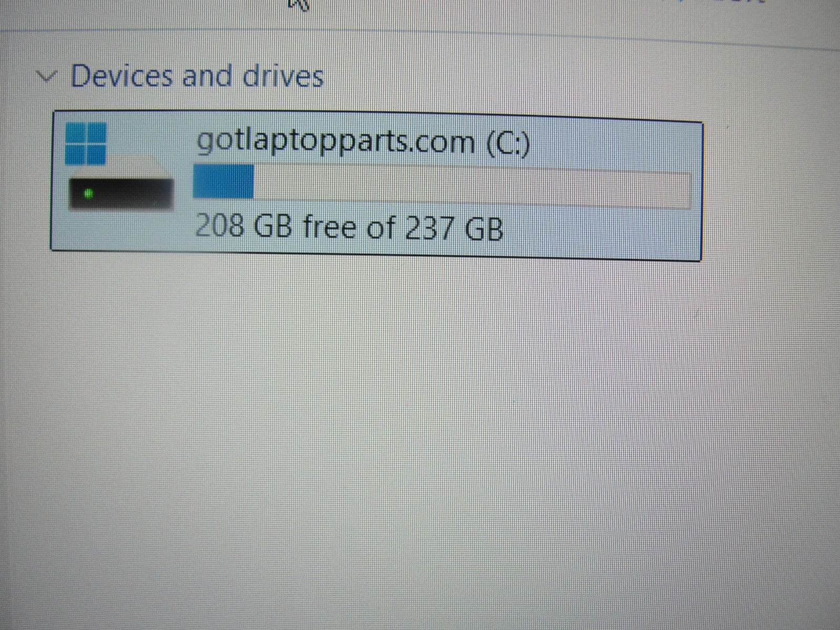Click the black drive body of the icon
This screenshot has height=630, width=840.
click(121, 194)
